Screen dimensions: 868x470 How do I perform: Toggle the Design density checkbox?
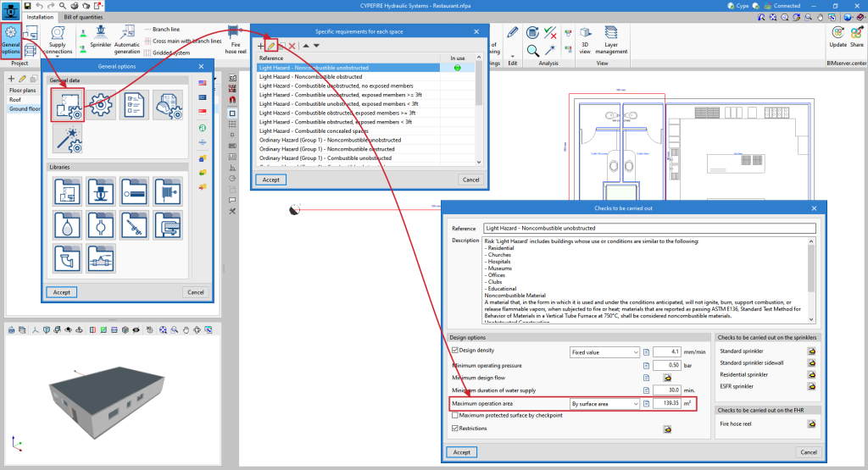[x=455, y=351]
